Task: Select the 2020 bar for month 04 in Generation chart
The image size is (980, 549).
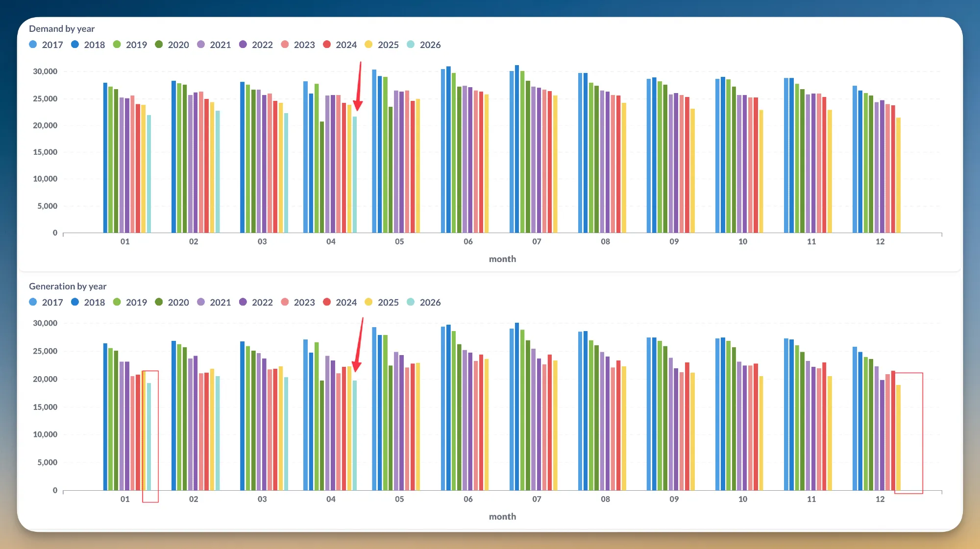Action: click(322, 435)
